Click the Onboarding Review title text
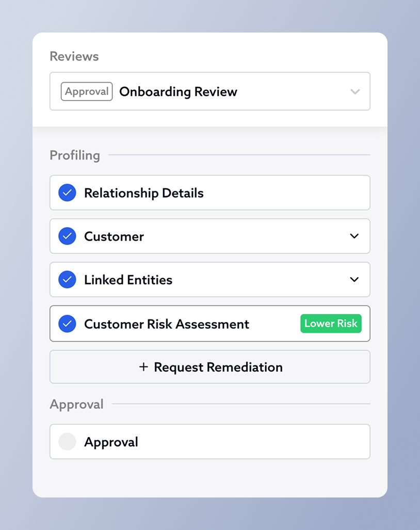The image size is (420, 530). click(x=179, y=92)
